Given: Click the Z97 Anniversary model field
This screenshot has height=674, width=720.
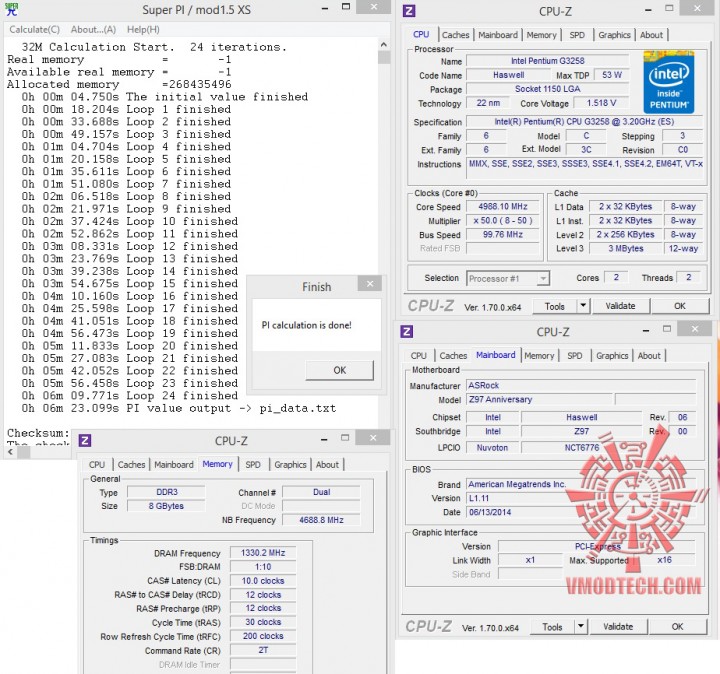Looking at the screenshot, I should coord(540,399).
